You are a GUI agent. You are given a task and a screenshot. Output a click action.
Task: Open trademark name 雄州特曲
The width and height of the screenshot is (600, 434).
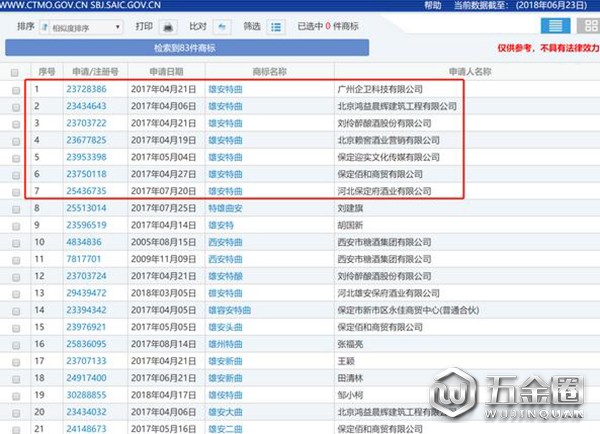225,344
